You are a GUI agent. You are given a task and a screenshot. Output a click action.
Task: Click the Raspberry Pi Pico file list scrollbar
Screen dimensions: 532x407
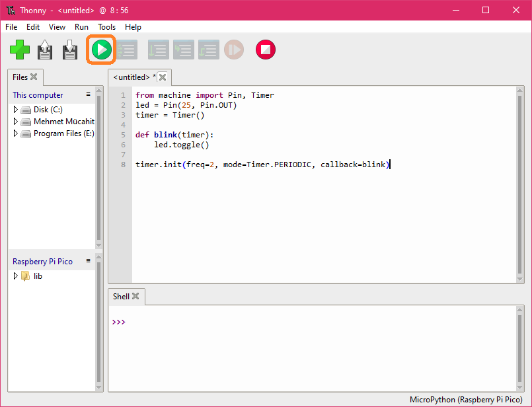pyautogui.click(x=98, y=322)
